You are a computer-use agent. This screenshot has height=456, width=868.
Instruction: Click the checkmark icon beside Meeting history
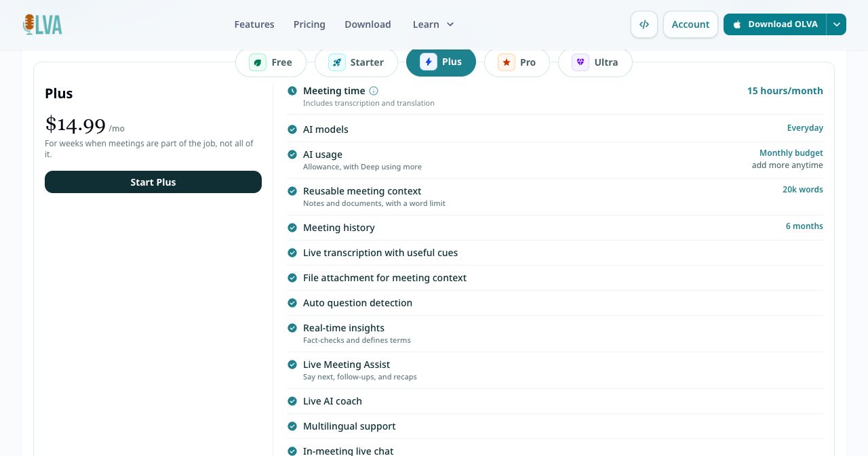click(x=292, y=228)
